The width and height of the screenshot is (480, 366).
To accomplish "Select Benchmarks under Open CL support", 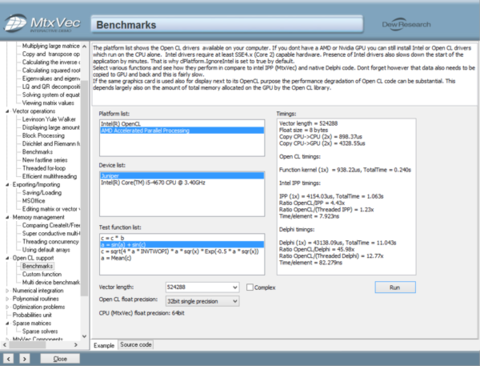I will [x=37, y=266].
